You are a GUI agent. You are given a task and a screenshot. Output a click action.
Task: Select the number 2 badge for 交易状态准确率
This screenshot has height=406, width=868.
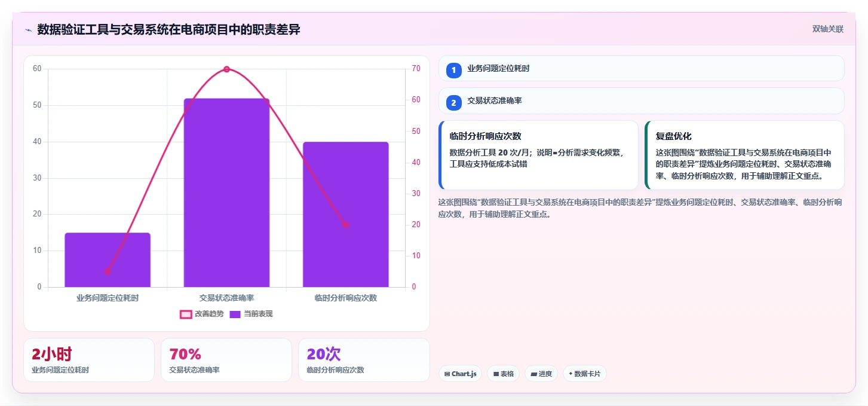pos(453,103)
